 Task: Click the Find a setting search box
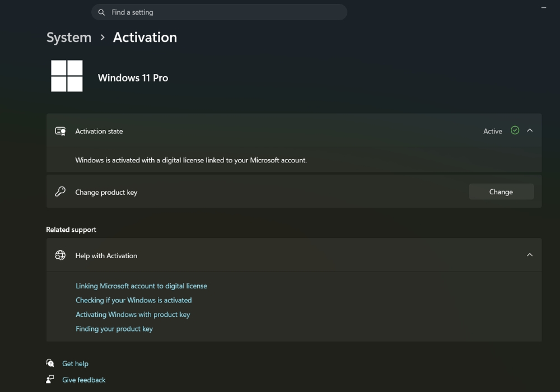[219, 12]
